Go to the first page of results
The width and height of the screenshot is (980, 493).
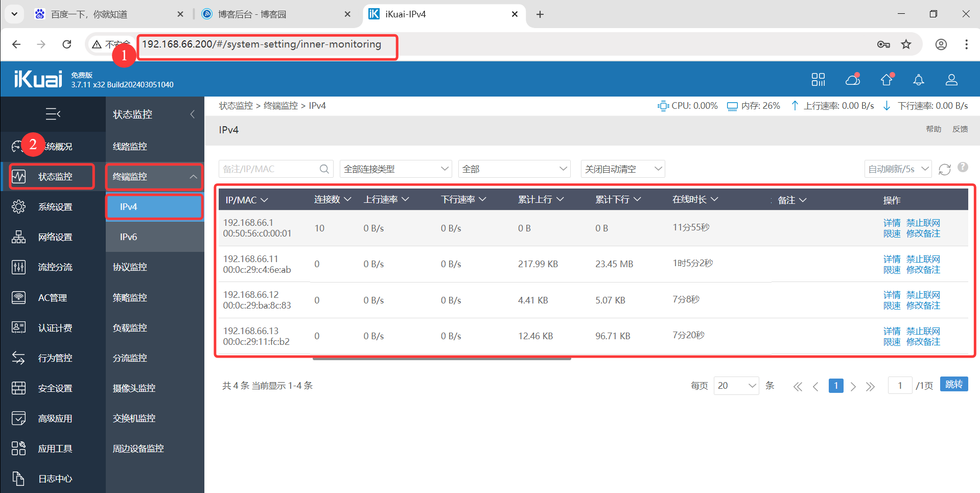pos(798,387)
